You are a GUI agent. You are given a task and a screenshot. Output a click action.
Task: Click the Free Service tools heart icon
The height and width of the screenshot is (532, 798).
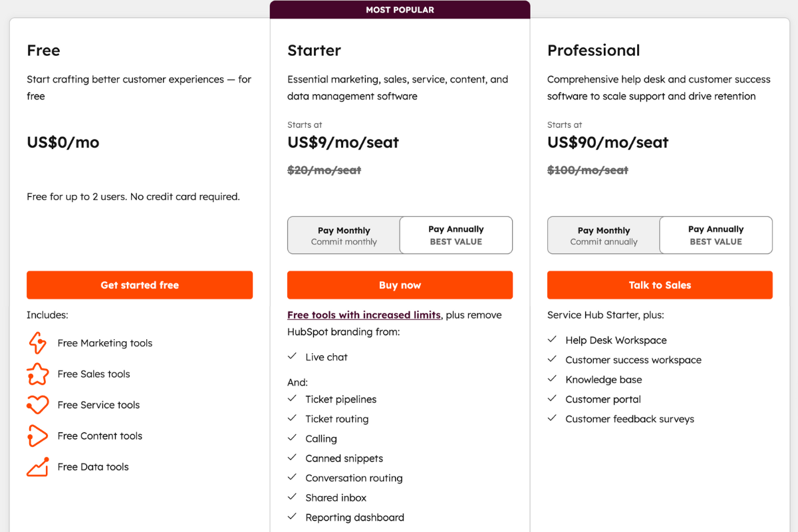37,404
